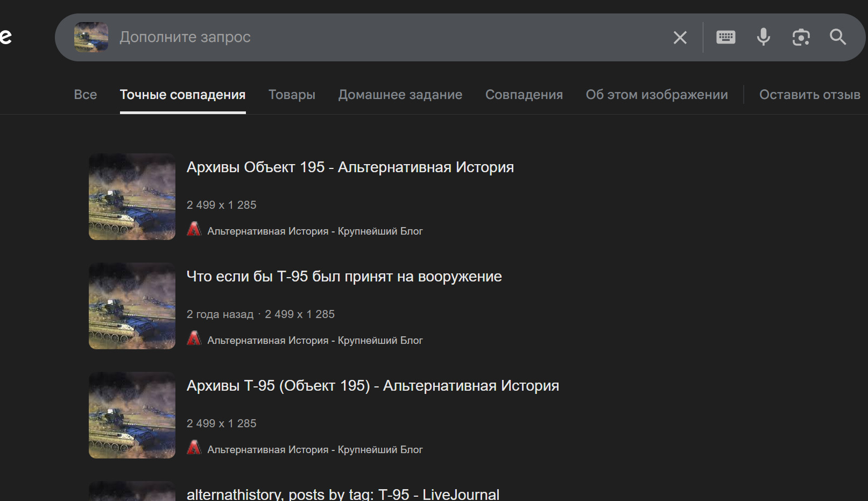Open the 'Об этом изображении' tab
This screenshot has height=501, width=868.
coord(657,95)
